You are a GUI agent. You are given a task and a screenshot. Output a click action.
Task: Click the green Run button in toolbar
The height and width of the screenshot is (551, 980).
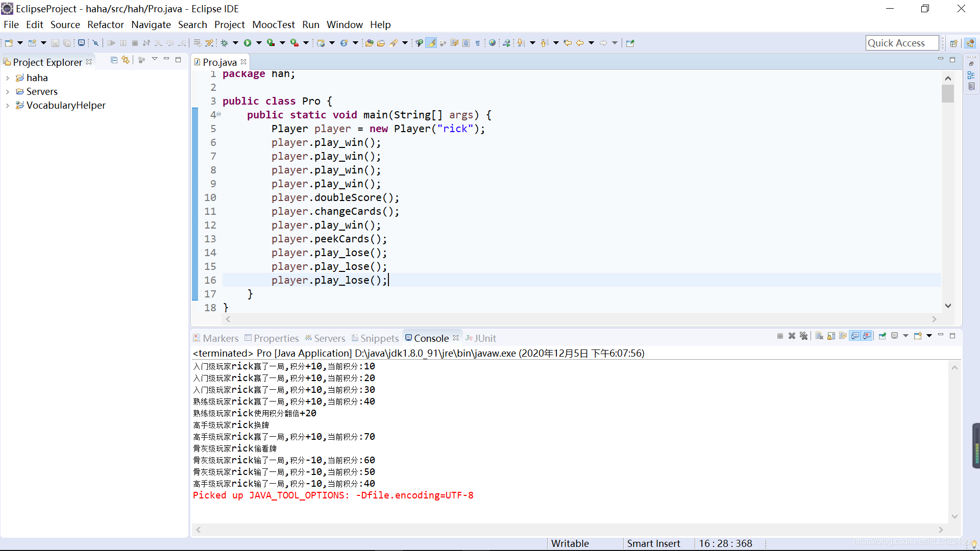pos(248,43)
